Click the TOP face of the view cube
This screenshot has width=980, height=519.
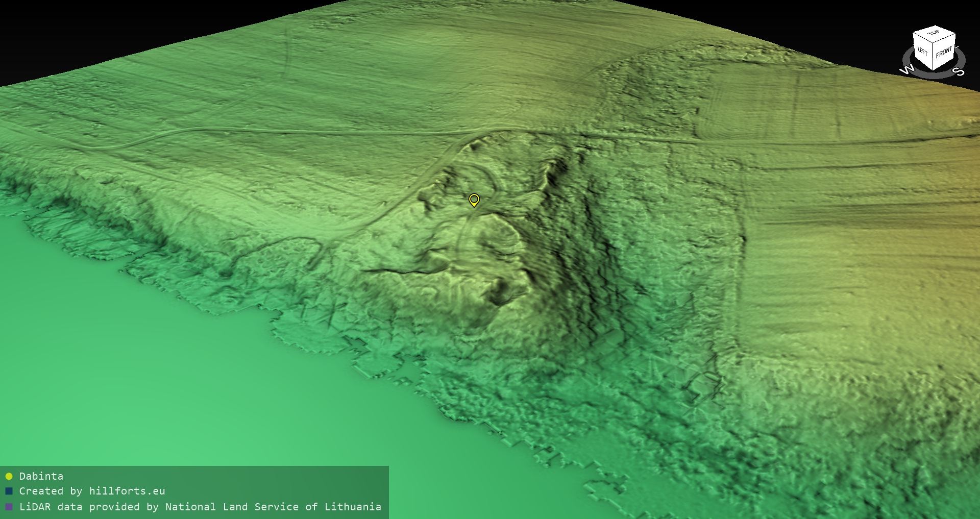[934, 34]
